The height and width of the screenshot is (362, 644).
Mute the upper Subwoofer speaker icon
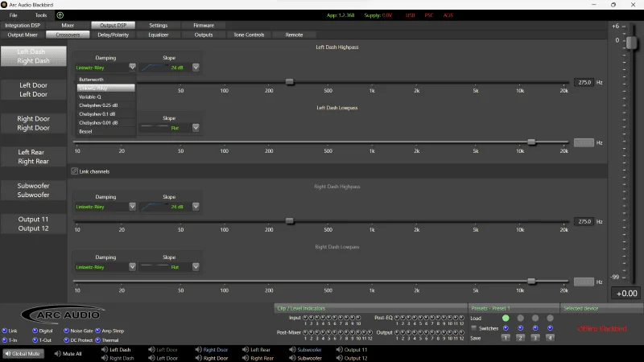coord(292,350)
